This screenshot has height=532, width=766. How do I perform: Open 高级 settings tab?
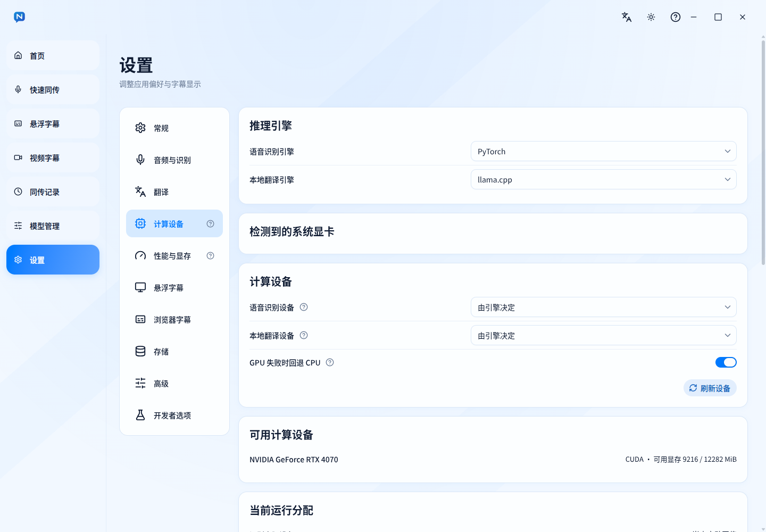(174, 383)
